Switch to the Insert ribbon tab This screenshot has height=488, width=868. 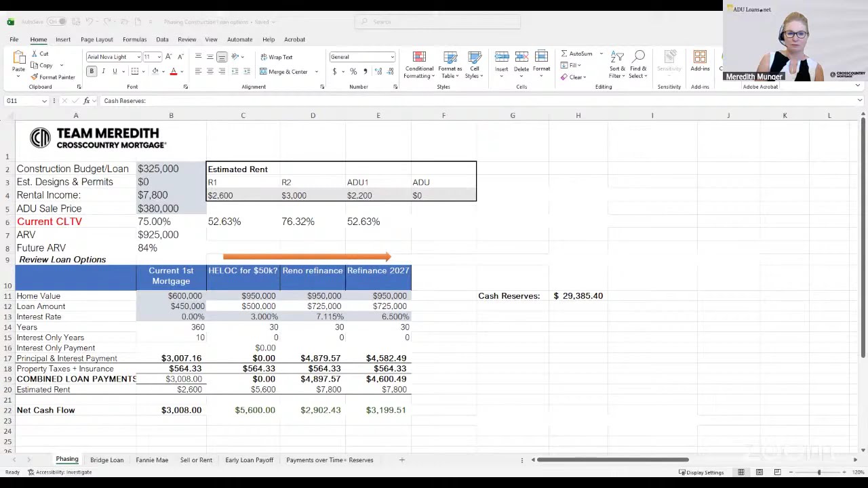[x=63, y=39]
